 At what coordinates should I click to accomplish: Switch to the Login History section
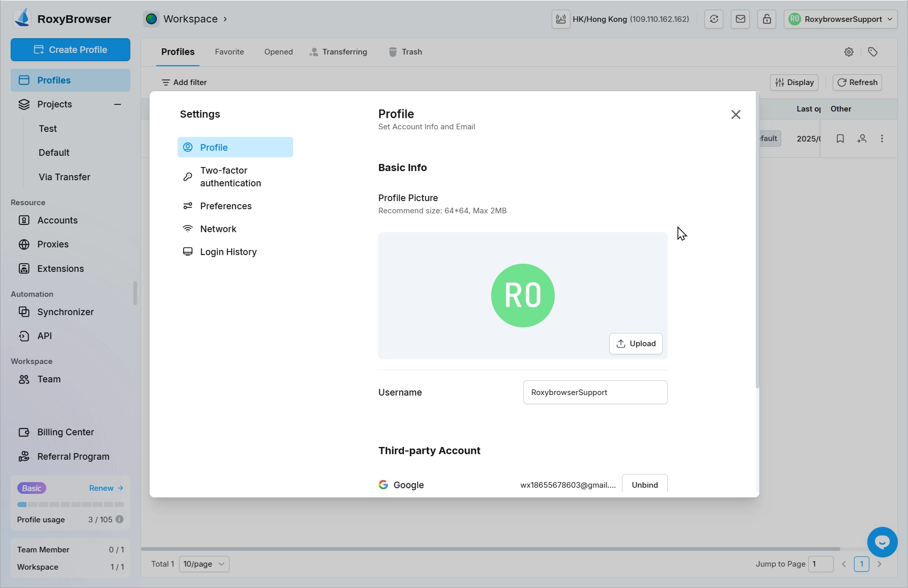pyautogui.click(x=228, y=252)
